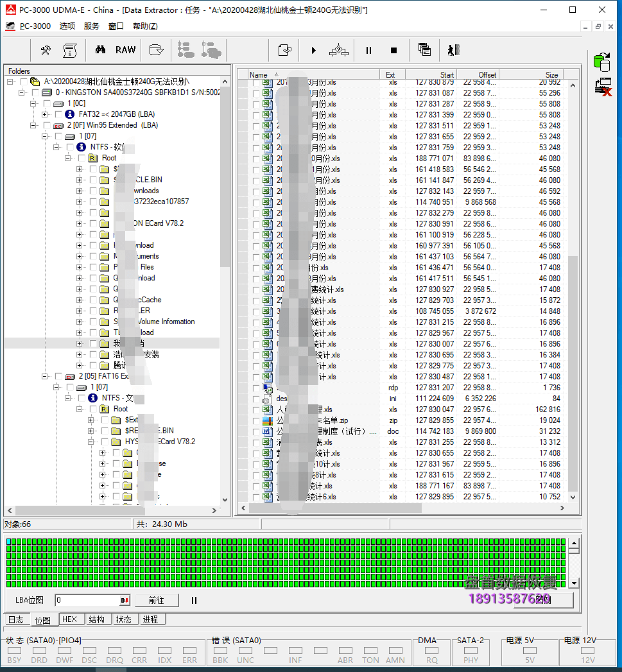The height and width of the screenshot is (672, 622).
Task: Open the RAW recovery tool
Action: (x=125, y=49)
